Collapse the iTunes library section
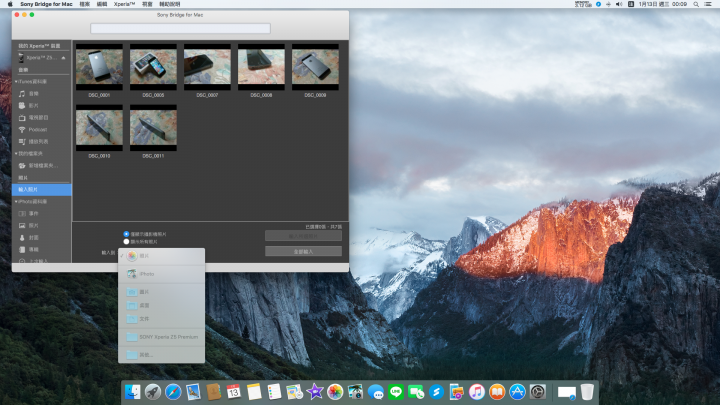This screenshot has width=720, height=405. coord(16,82)
